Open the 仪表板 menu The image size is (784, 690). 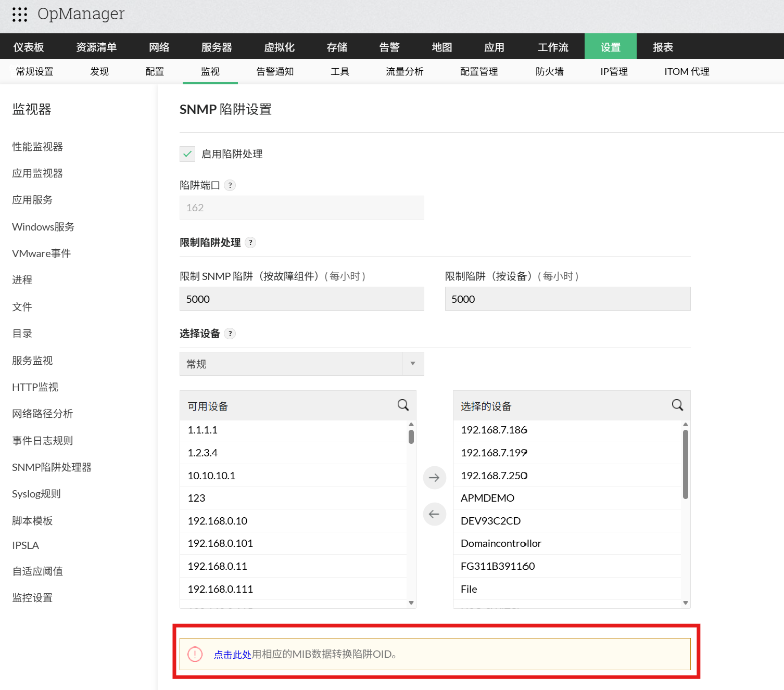pyautogui.click(x=29, y=47)
